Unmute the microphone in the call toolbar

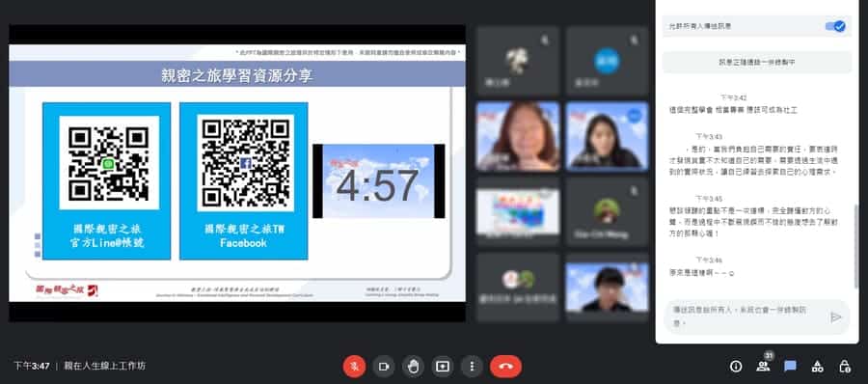click(x=354, y=367)
